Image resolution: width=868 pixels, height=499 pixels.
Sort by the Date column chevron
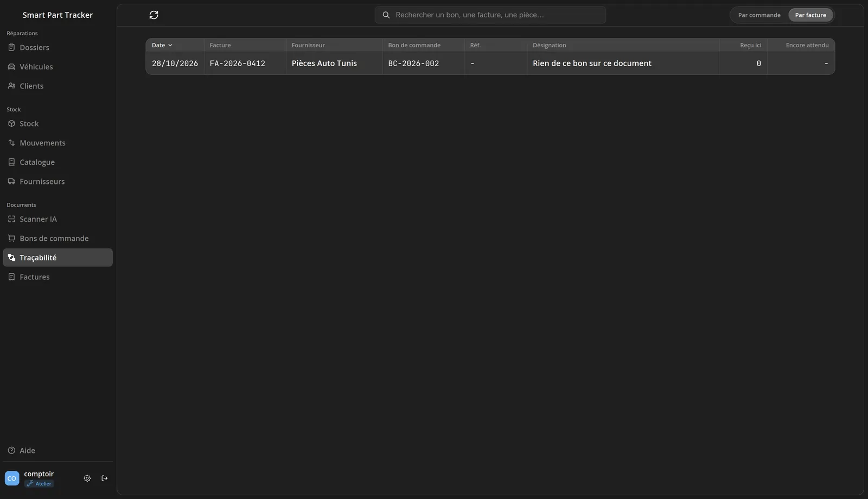(170, 46)
